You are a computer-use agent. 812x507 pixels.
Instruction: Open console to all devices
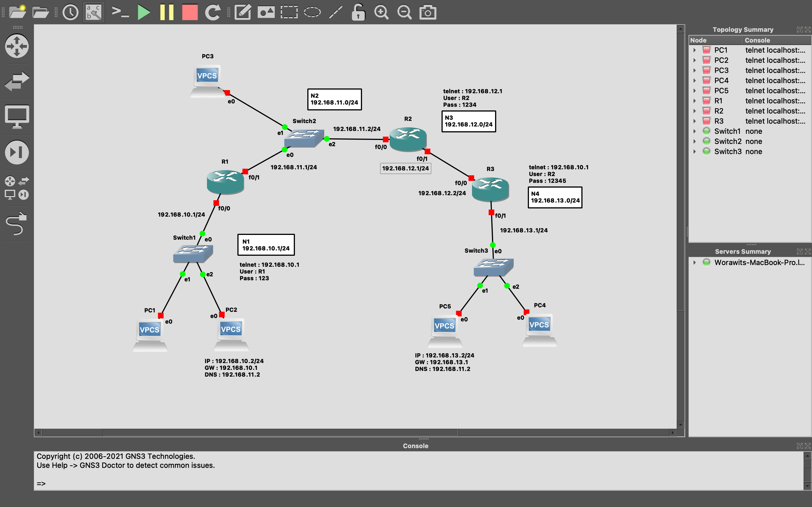click(120, 12)
